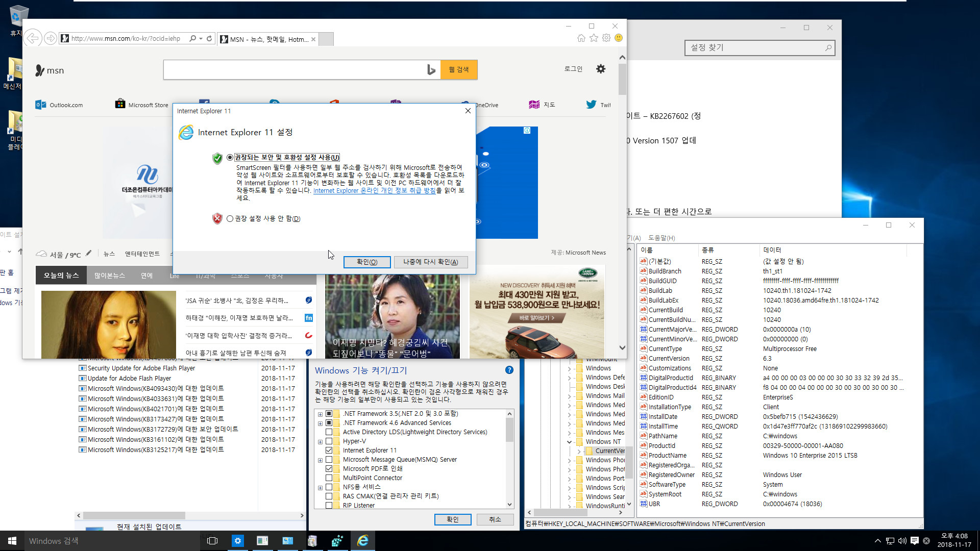Image resolution: width=980 pixels, height=551 pixels.
Task: Uncheck Microsoft PDF로 인쇄 checkbox
Action: coord(329,469)
